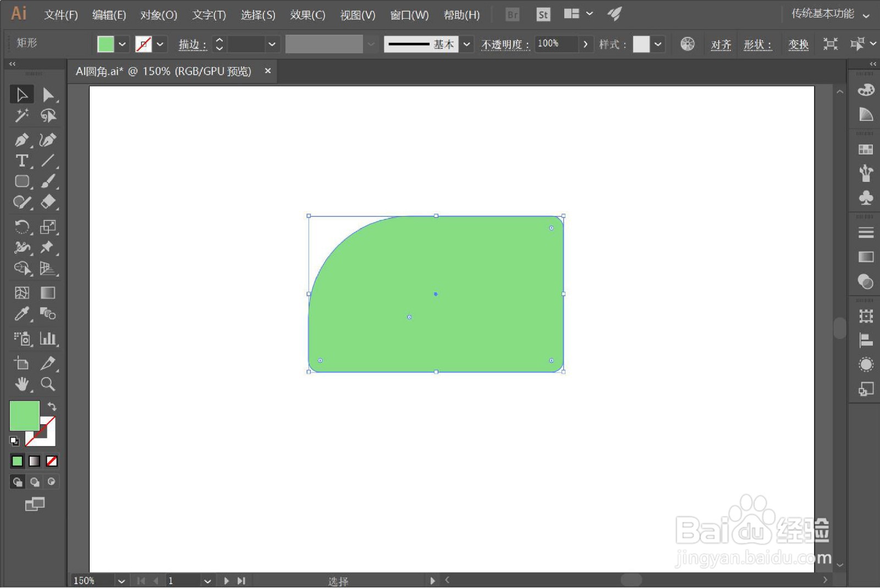
Task: Change the screen mode
Action: click(35, 504)
